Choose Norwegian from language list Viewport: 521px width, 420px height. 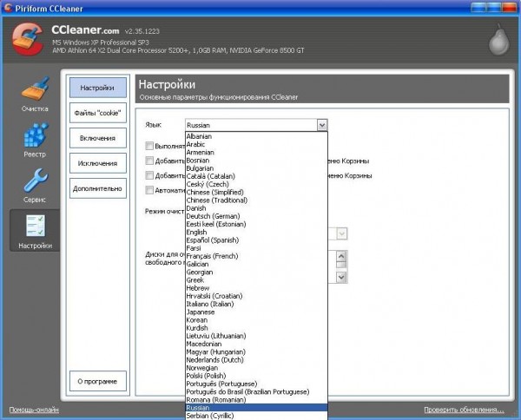coord(256,368)
